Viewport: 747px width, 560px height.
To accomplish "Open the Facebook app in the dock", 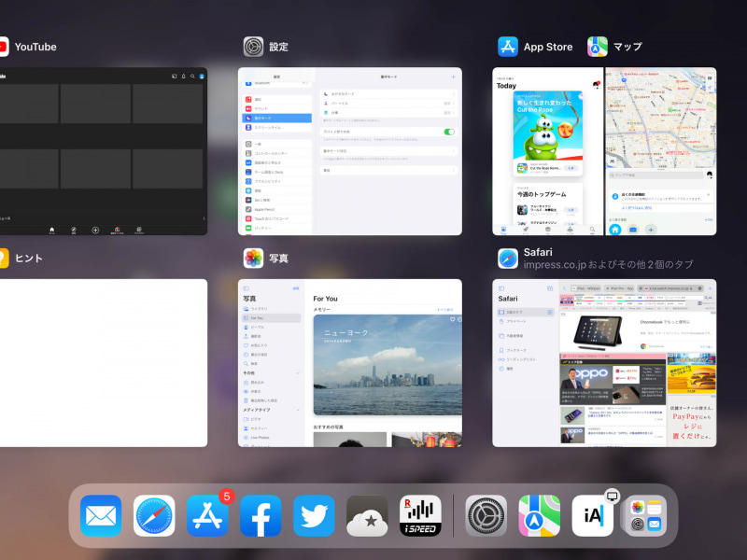I will (261, 515).
